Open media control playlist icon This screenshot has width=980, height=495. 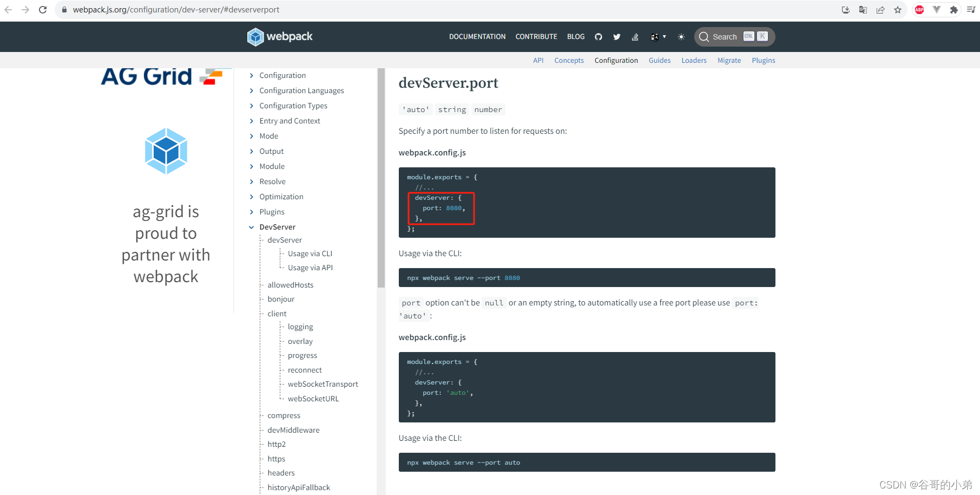(971, 10)
